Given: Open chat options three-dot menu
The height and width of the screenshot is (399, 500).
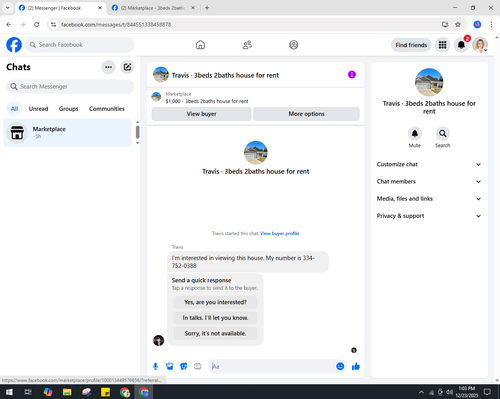Looking at the screenshot, I should 108,67.
